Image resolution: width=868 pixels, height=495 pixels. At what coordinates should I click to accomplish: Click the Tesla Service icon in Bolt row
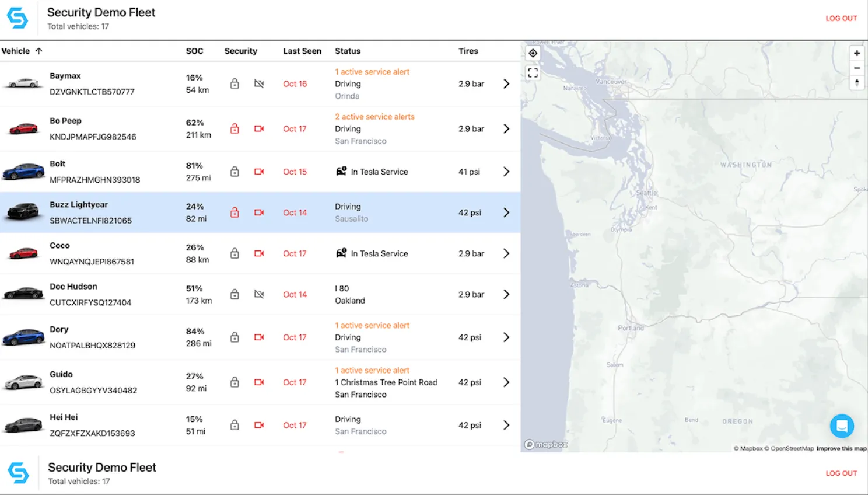341,172
